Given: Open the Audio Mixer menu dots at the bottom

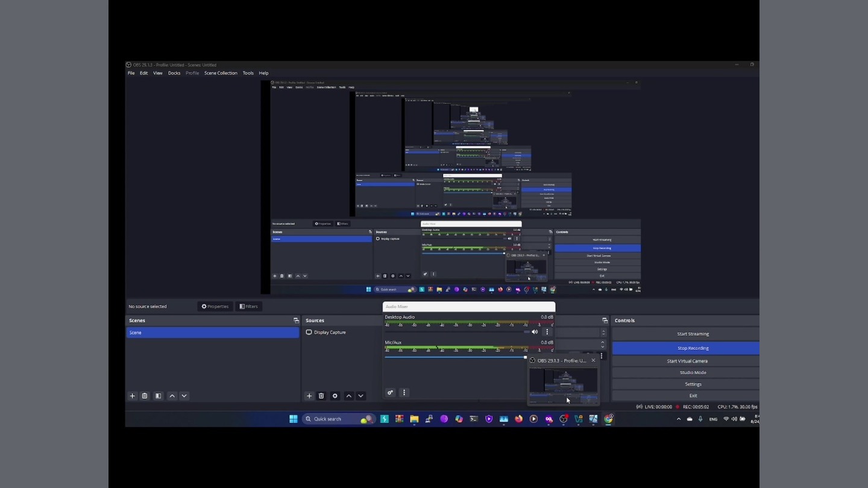Looking at the screenshot, I should 404,393.
